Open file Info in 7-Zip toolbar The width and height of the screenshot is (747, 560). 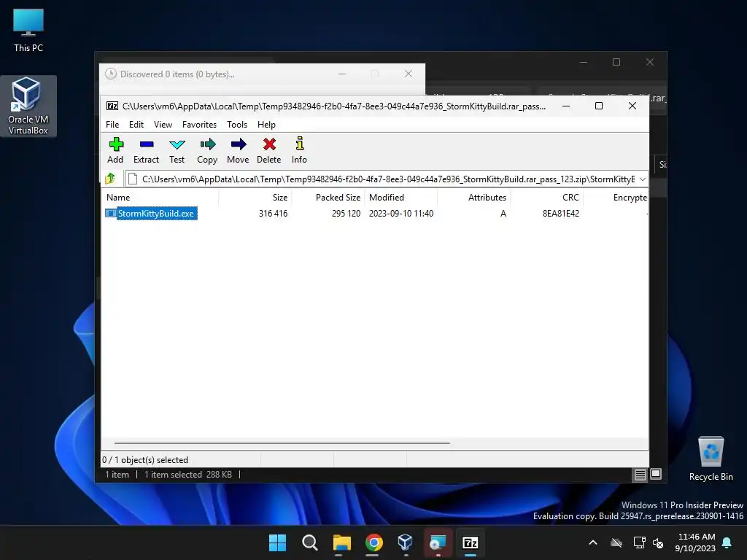click(x=299, y=150)
